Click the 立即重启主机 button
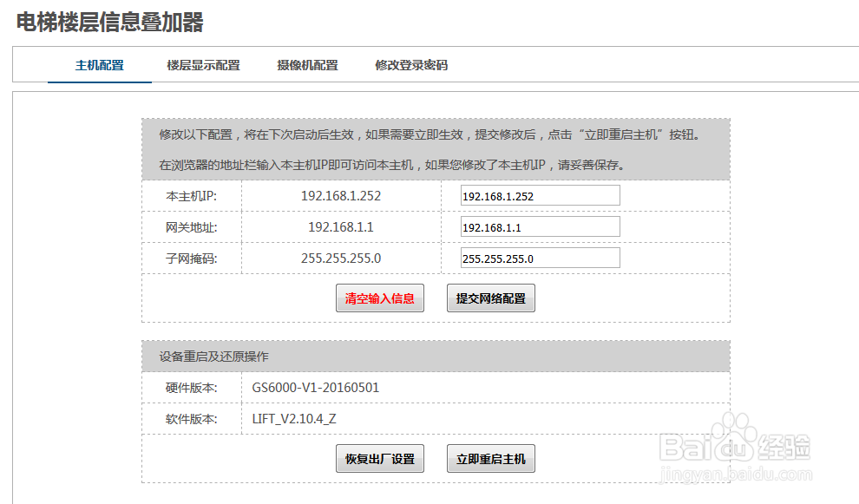 490,458
